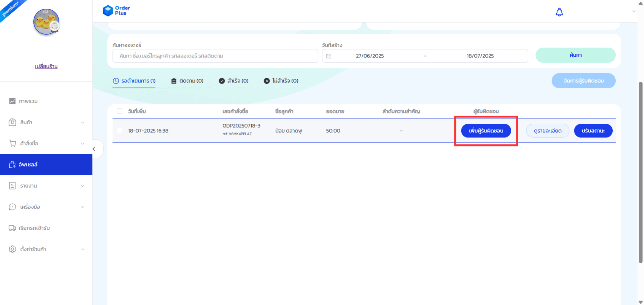This screenshot has height=305, width=644.
Task: Click the sales amount 50.00
Action: [x=333, y=131]
